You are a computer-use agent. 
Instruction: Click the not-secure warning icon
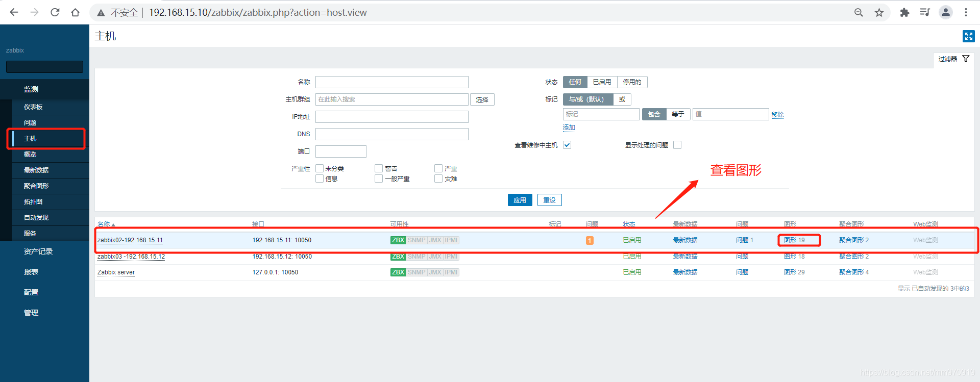coord(101,13)
